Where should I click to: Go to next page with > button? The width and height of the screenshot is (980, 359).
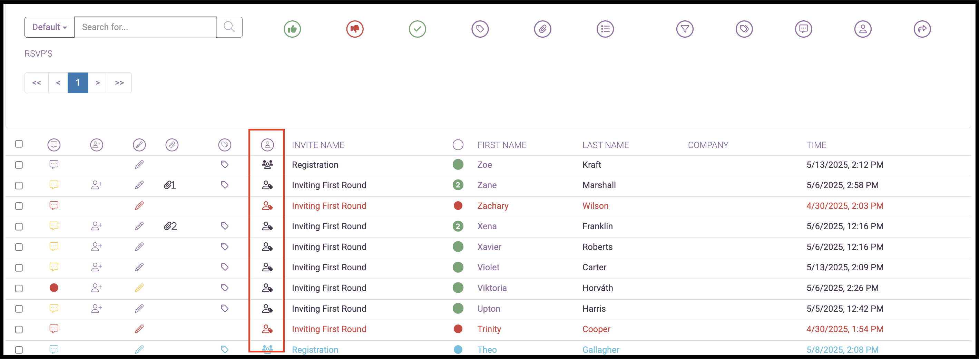click(x=98, y=83)
